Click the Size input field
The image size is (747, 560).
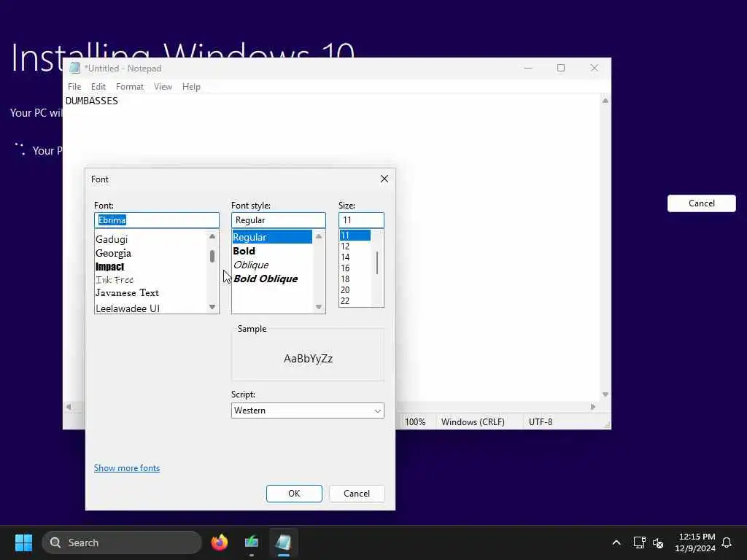[361, 220]
